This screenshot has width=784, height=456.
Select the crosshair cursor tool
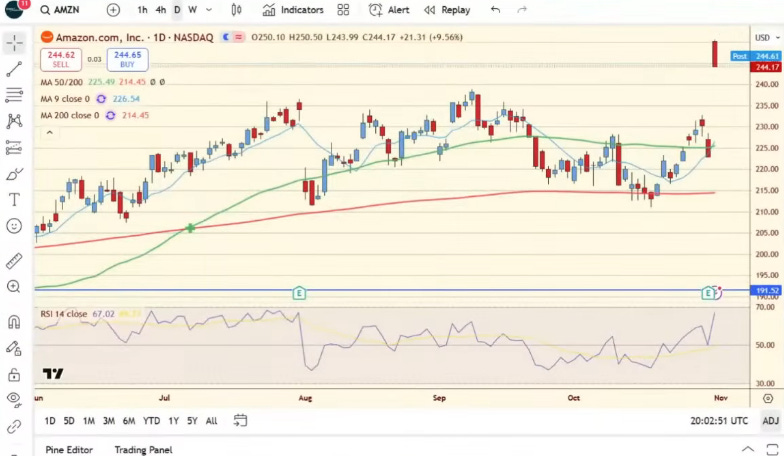click(x=14, y=43)
